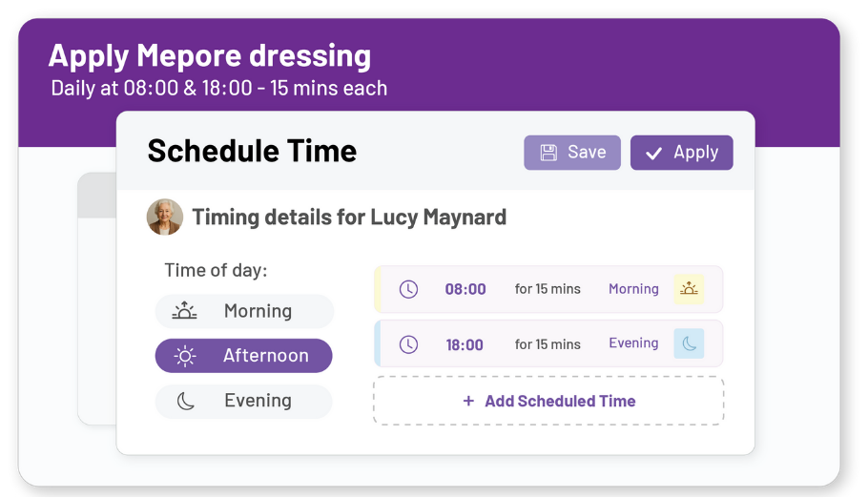The width and height of the screenshot is (868, 498).
Task: Click the blue moon badge in 18:00 row
Action: click(689, 343)
